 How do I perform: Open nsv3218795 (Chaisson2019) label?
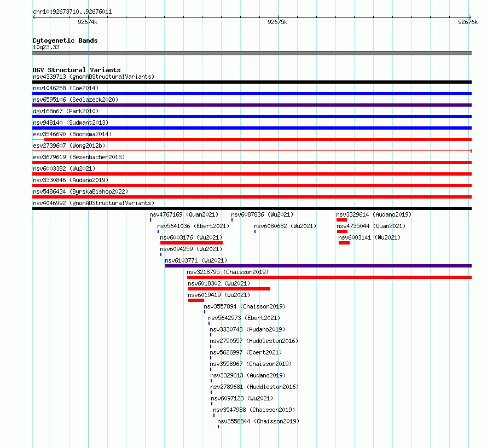(x=228, y=272)
